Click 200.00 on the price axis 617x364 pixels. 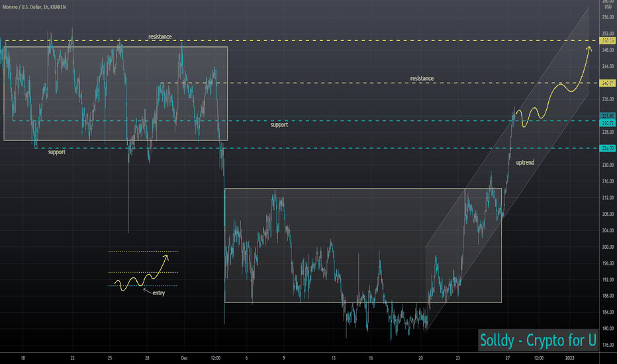608,247
